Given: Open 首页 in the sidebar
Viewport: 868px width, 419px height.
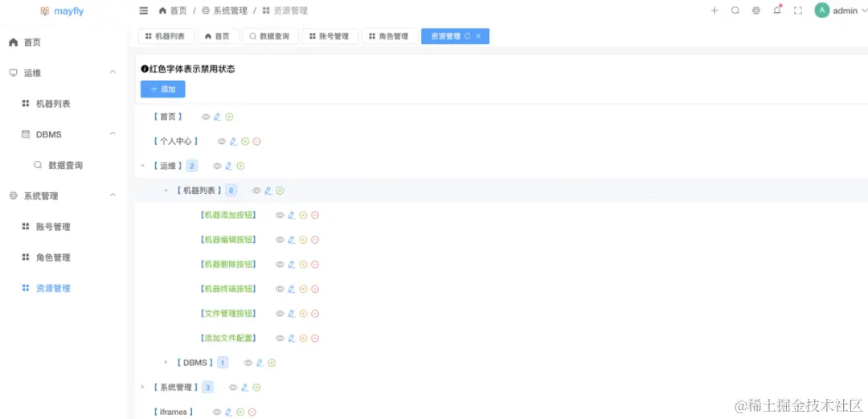Looking at the screenshot, I should coord(63,42).
